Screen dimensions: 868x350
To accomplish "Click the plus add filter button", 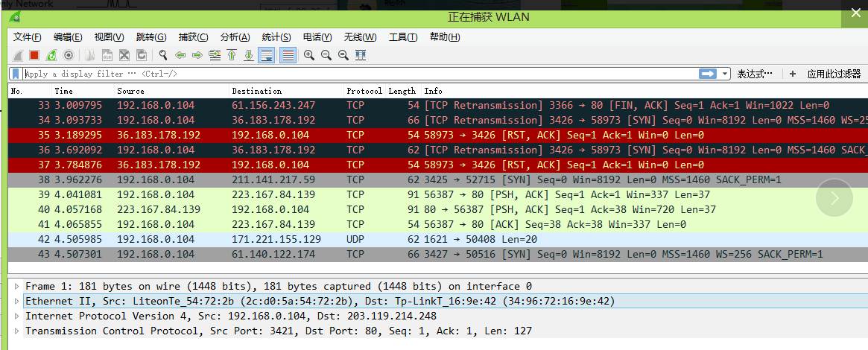I will (793, 74).
